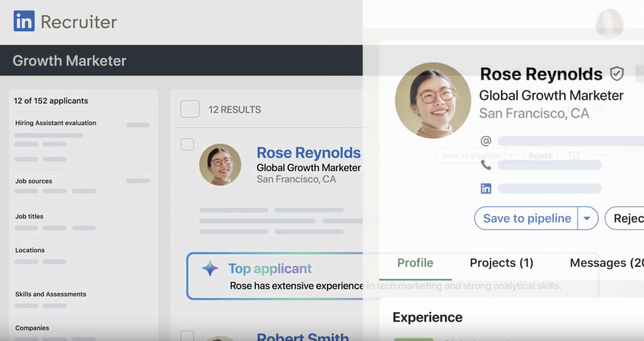Toggle the select-all checkbox beside 12 Results
The width and height of the screenshot is (644, 341).
tap(190, 109)
